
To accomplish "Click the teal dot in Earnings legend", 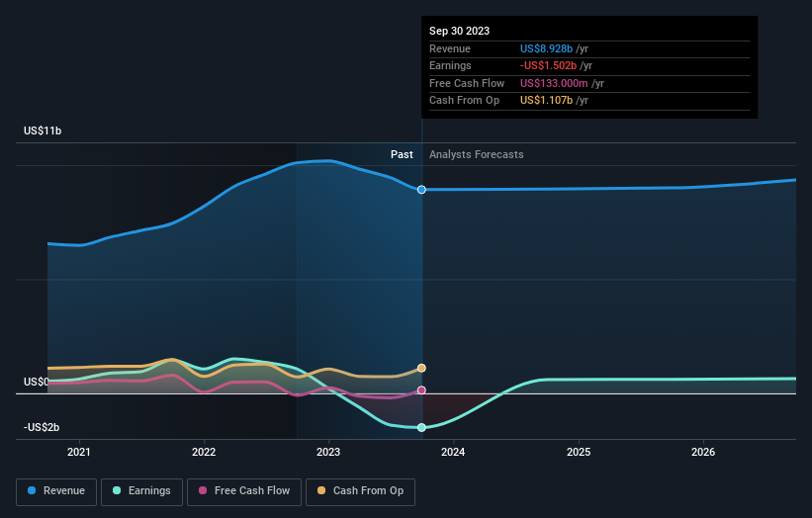I will point(117,490).
